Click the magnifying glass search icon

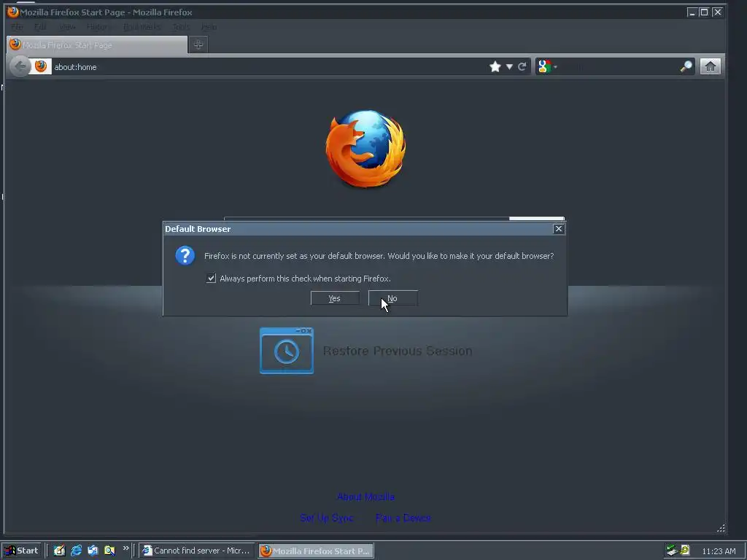686,66
